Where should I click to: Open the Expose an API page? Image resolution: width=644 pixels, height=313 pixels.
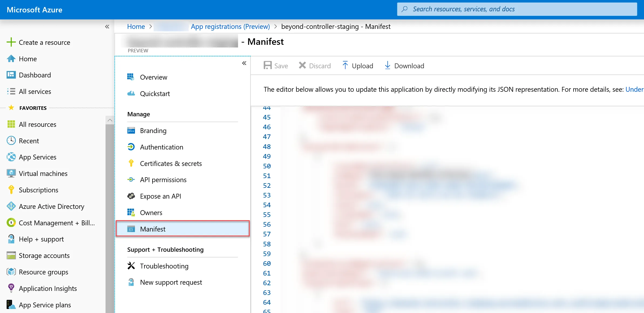[x=160, y=196]
